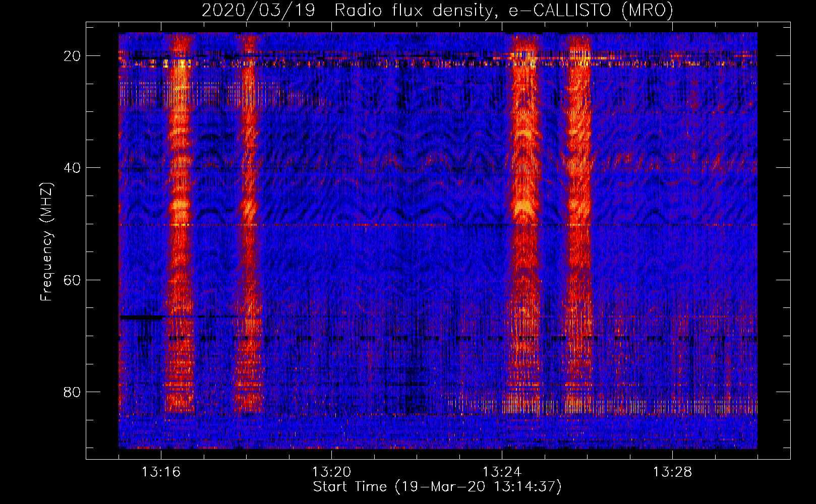Click the time tick label "13:16"
816x504 pixels.
(x=161, y=472)
